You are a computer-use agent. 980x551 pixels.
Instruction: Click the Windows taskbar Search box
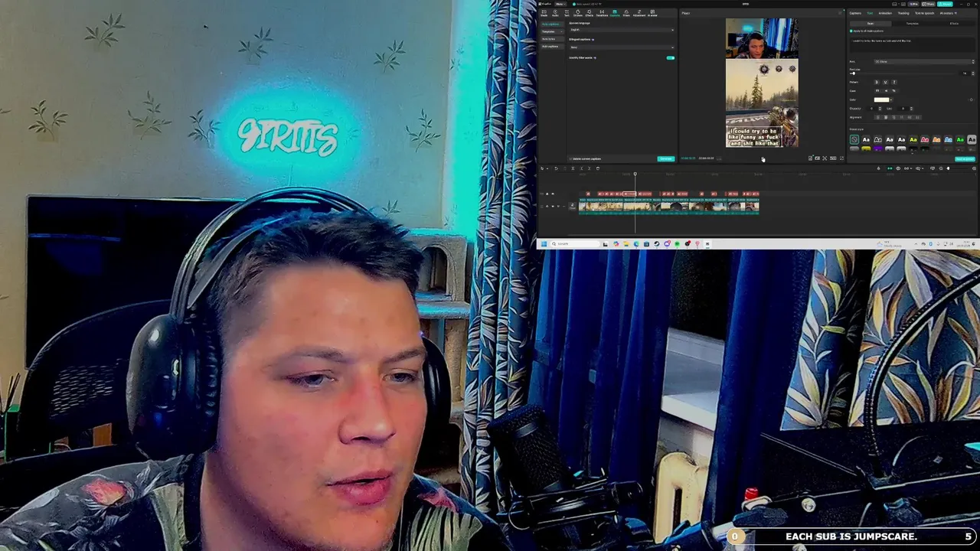tap(574, 244)
